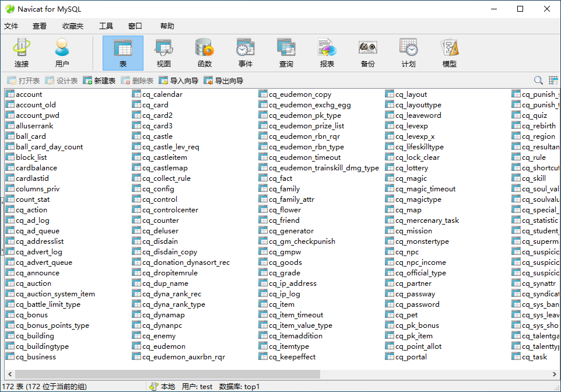Select the cq_rebirth table
The width and height of the screenshot is (561, 392).
tap(539, 125)
